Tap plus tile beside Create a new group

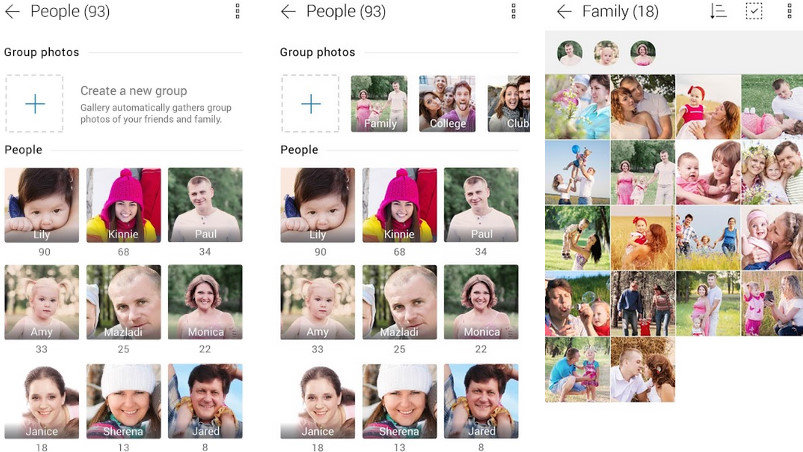(x=34, y=103)
